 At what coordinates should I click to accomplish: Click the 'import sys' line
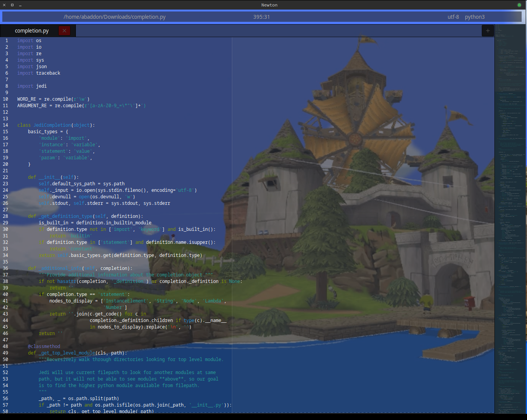tap(31, 60)
